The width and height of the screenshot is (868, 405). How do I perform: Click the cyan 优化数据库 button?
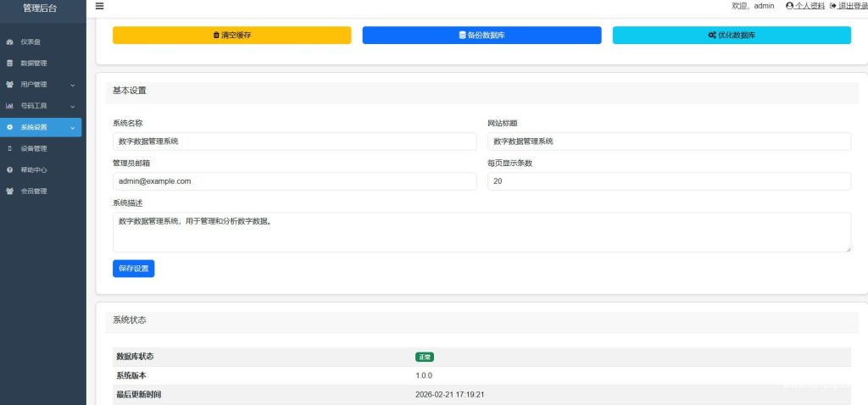732,35
